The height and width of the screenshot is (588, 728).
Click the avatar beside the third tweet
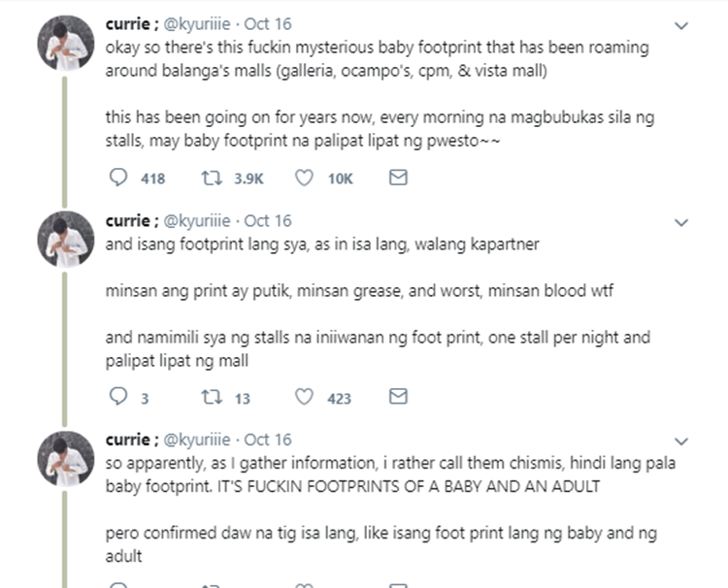coord(66,458)
